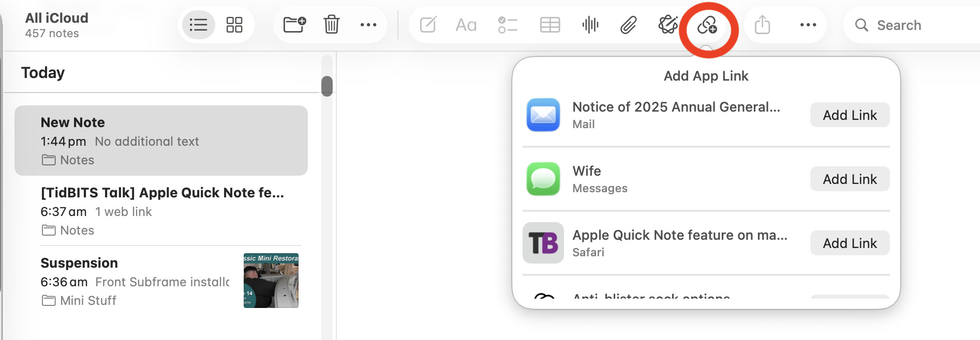Open more options beside the trash icon
Image resolution: width=980 pixels, height=340 pixels.
368,24
